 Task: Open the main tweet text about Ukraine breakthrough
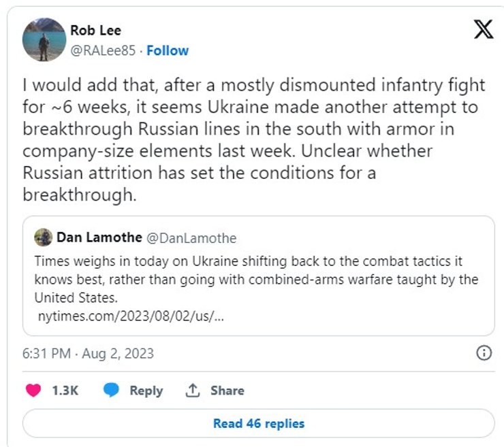pyautogui.click(x=252, y=142)
